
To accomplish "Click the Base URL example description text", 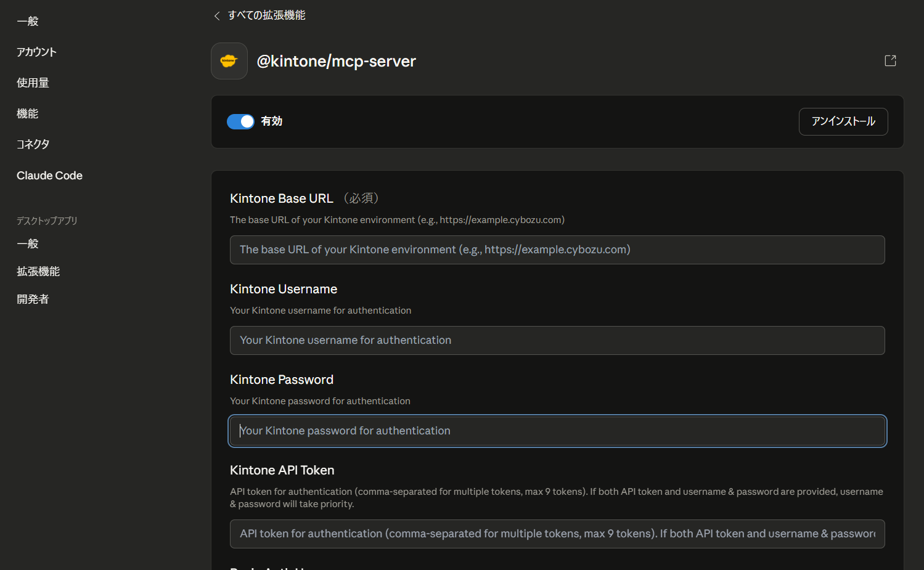I will (397, 220).
